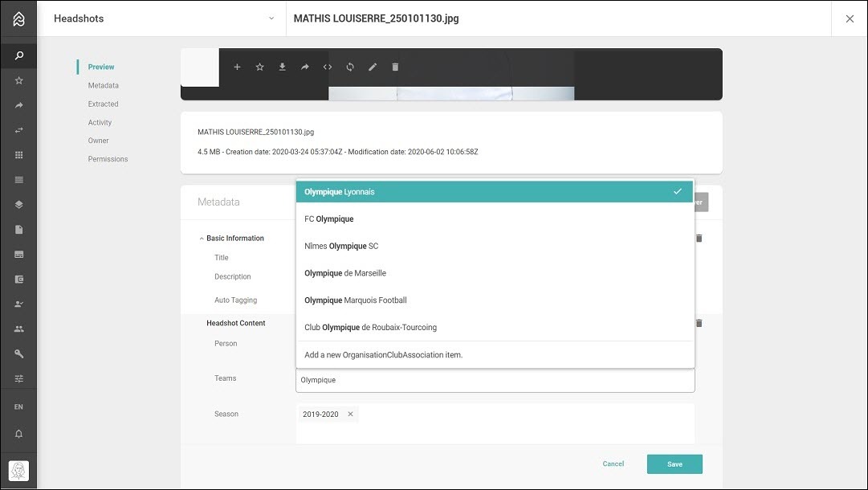This screenshot has width=868, height=490.
Task: Open embed code icon in preview toolbar
Action: click(328, 67)
